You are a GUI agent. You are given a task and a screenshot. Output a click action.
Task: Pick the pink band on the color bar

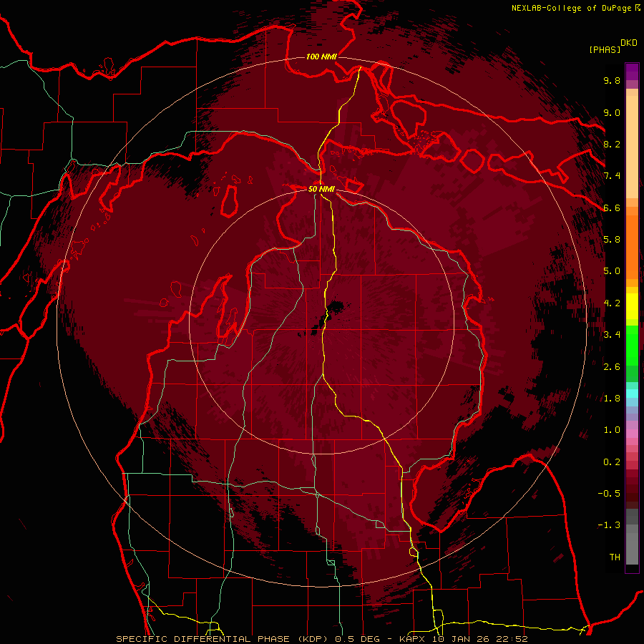(x=632, y=434)
